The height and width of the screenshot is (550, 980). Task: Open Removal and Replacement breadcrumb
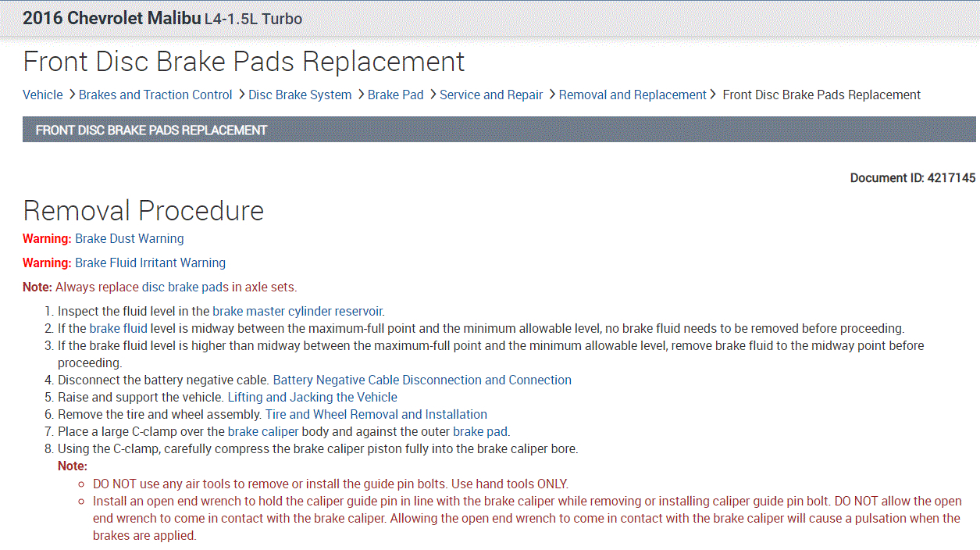click(633, 95)
